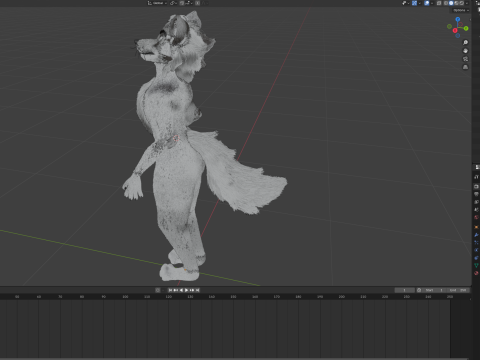Open the Tool properties tab
480x360 pixels.
[x=476, y=177]
